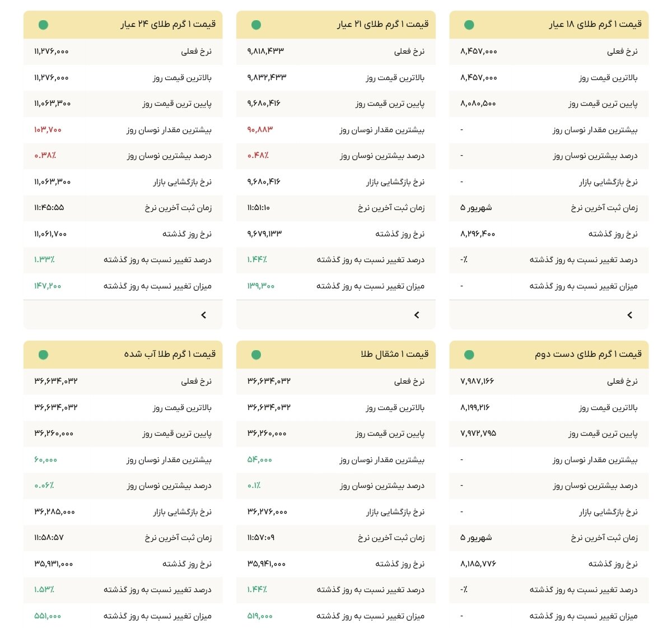The height and width of the screenshot is (628, 672).
Task: Expand details with the chevron under the 24 عیار card
Action: tap(204, 314)
